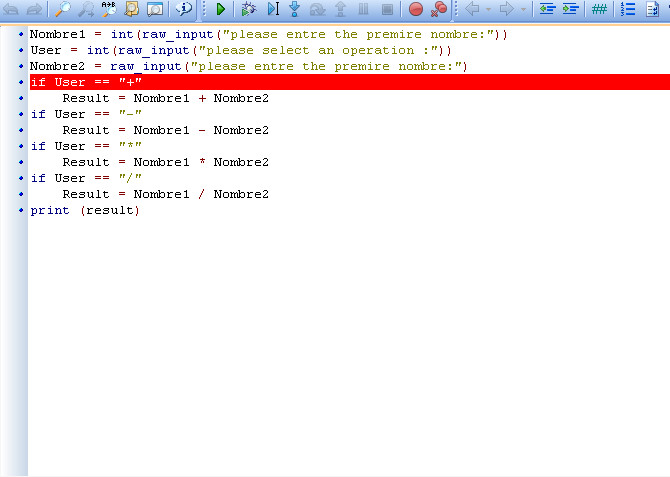Click Run to Cursor icon

273,9
